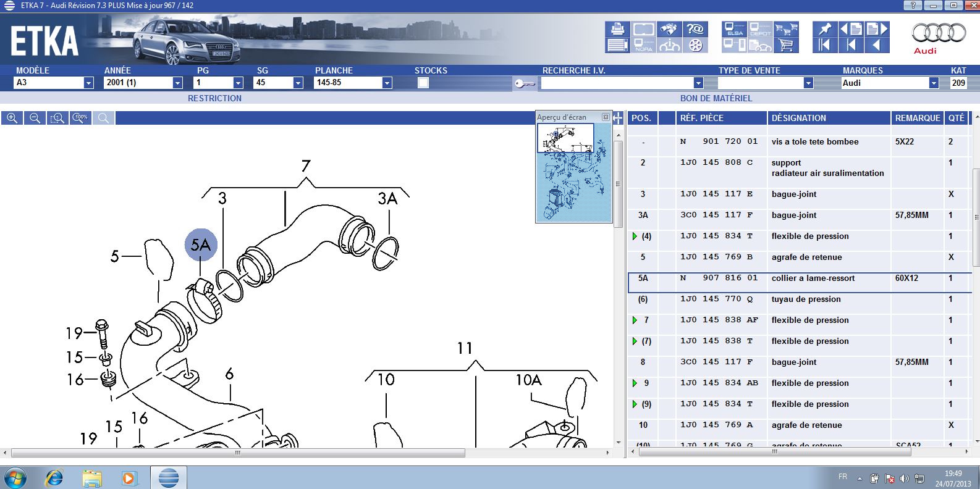Click the diagram's horizontal scrollbar

click(238, 453)
